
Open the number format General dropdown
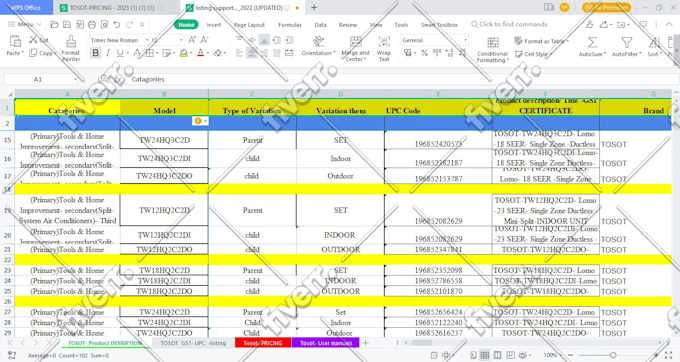coord(465,40)
